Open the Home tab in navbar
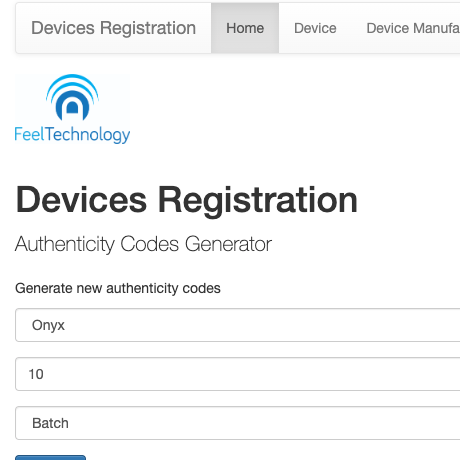This screenshot has height=460, width=460. (245, 28)
